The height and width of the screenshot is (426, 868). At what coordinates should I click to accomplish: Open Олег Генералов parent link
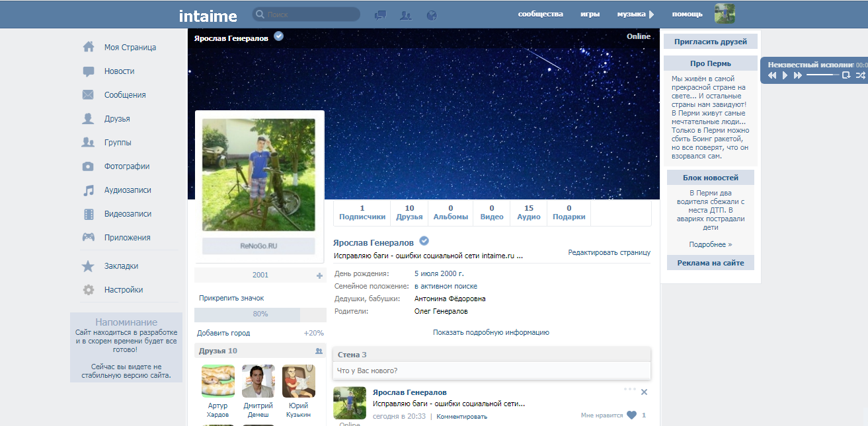[441, 311]
